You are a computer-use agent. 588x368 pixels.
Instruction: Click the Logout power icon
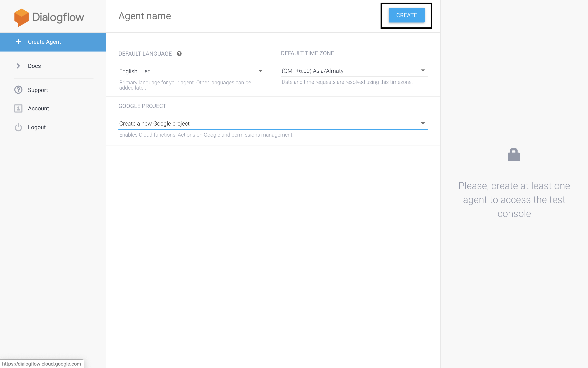[x=18, y=127]
